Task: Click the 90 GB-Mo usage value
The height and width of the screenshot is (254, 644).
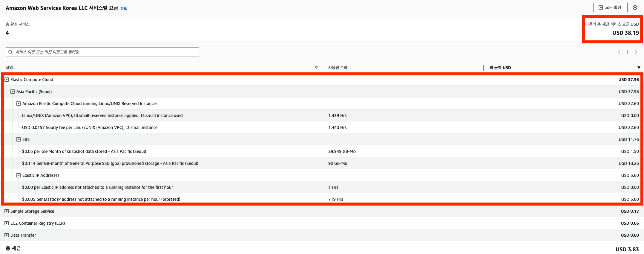Action: [338, 163]
